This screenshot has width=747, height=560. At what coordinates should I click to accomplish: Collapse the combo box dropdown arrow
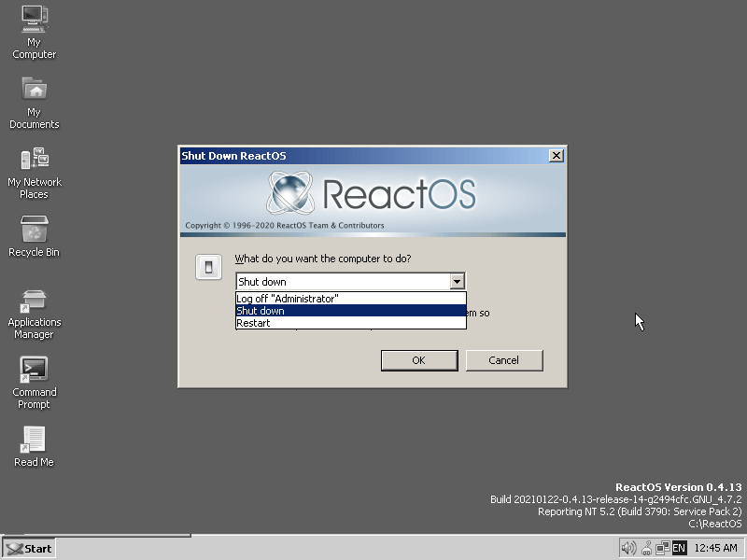(x=457, y=282)
